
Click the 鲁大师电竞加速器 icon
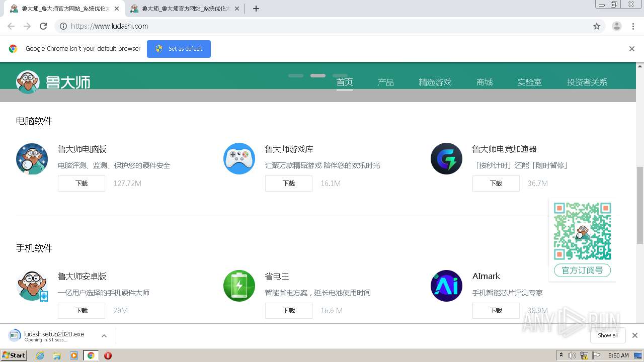click(446, 159)
